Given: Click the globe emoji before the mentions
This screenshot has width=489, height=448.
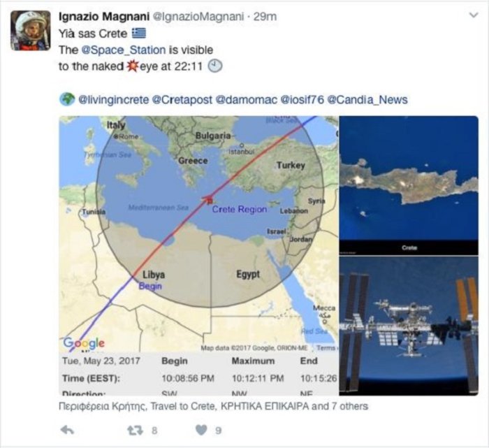Looking at the screenshot, I should pos(67,99).
